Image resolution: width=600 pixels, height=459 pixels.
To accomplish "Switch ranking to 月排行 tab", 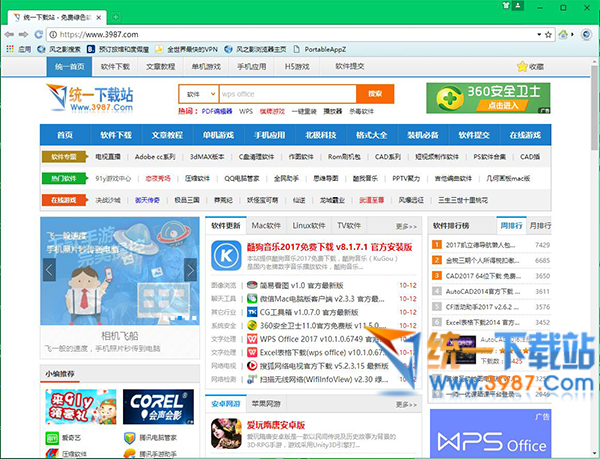I will pyautogui.click(x=540, y=226).
